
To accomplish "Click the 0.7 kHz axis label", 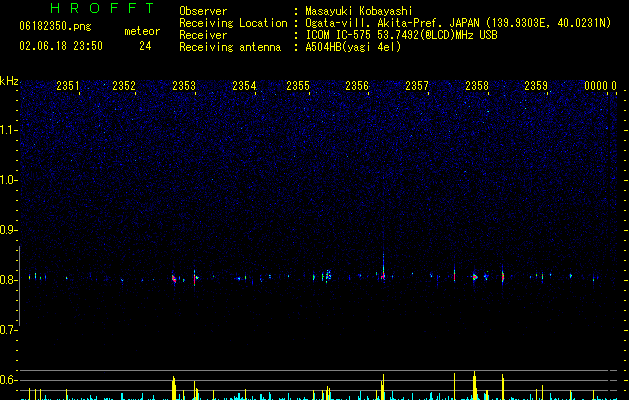I will [8, 330].
